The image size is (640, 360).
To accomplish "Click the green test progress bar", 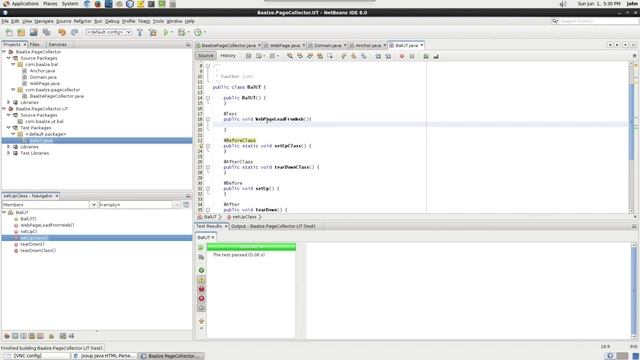I will point(251,247).
